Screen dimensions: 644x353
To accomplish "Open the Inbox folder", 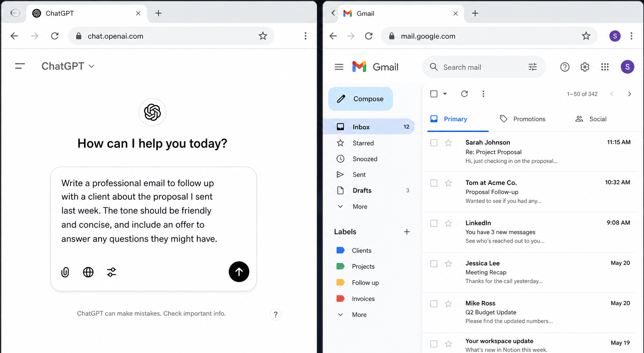I will pyautogui.click(x=369, y=127).
